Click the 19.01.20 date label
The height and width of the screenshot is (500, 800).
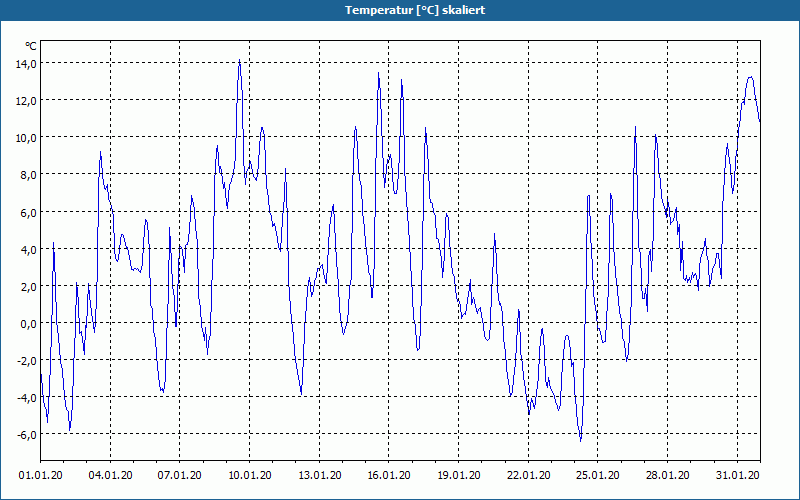(x=459, y=475)
